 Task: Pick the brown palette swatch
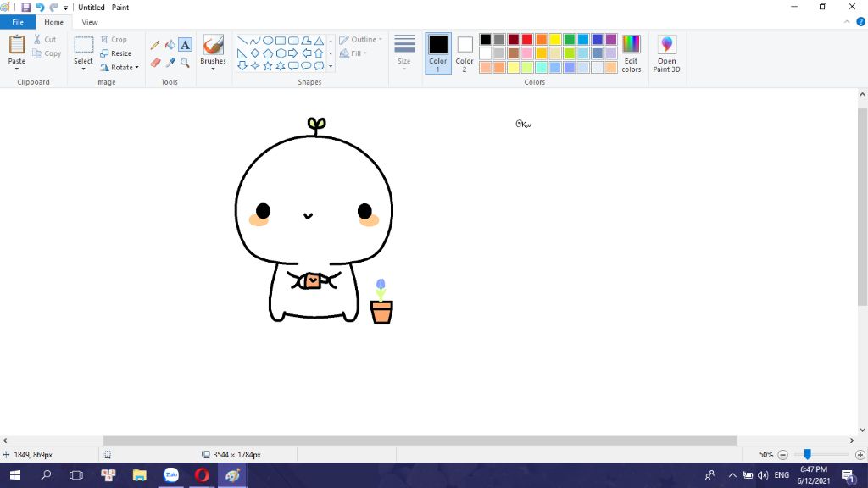pyautogui.click(x=513, y=53)
